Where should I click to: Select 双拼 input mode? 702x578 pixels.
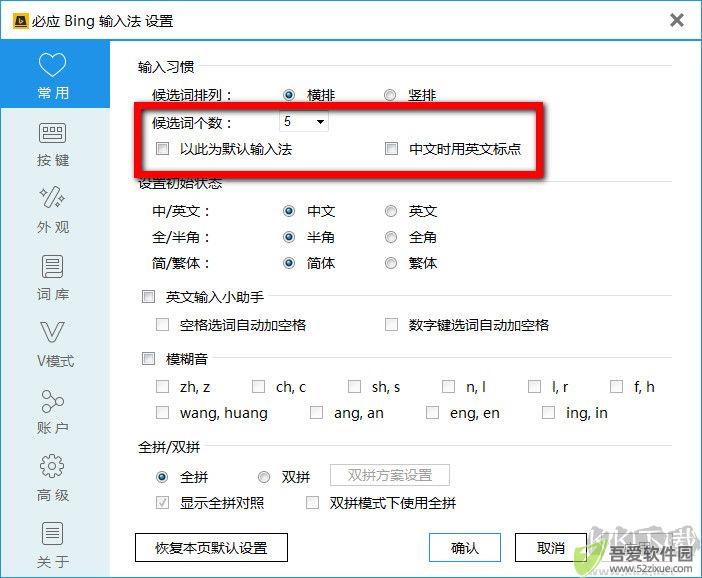264,477
